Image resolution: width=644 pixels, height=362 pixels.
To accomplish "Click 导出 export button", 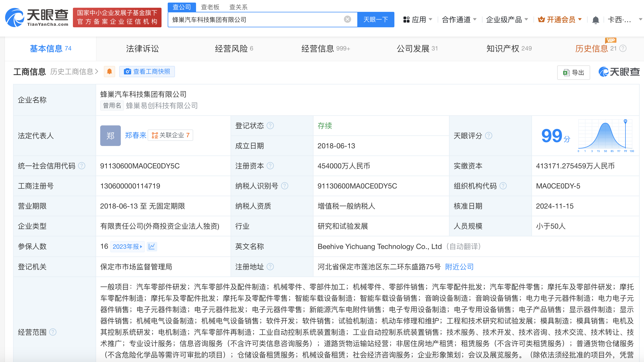I will (573, 73).
